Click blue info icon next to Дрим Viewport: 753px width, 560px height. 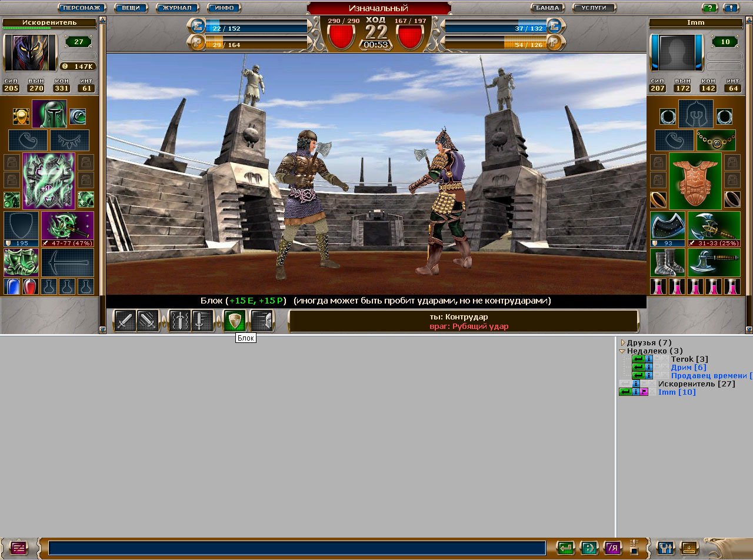649,367
